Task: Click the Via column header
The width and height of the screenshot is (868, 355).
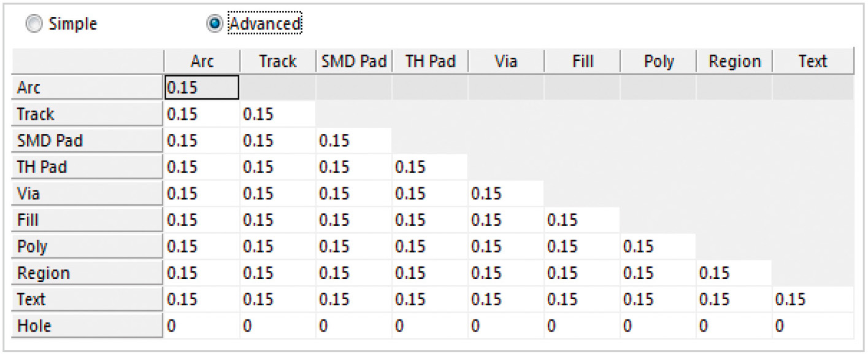Action: [505, 61]
